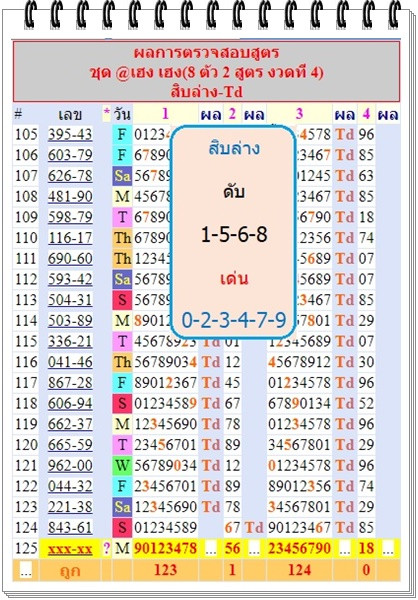Click the yellow M badge in row 119
Viewport: 418px width, 600px height.
(122, 424)
